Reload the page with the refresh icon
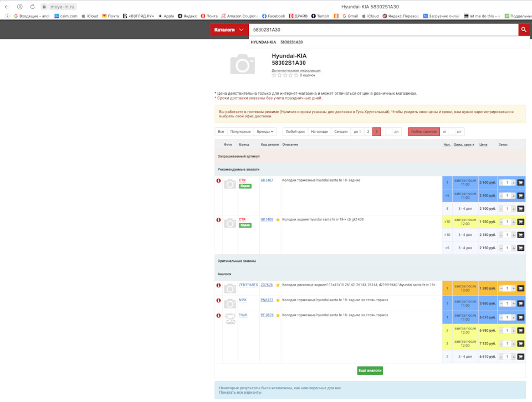The image size is (532, 402). [32, 7]
